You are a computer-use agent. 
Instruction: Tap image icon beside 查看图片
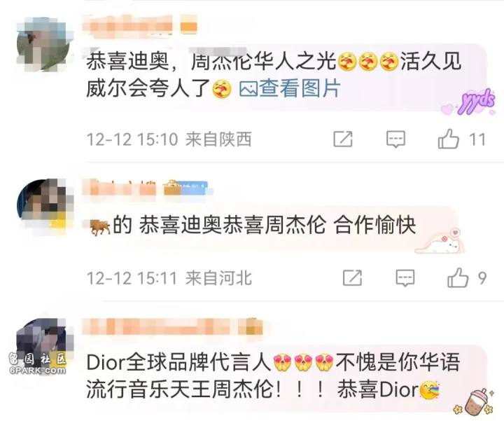(248, 88)
